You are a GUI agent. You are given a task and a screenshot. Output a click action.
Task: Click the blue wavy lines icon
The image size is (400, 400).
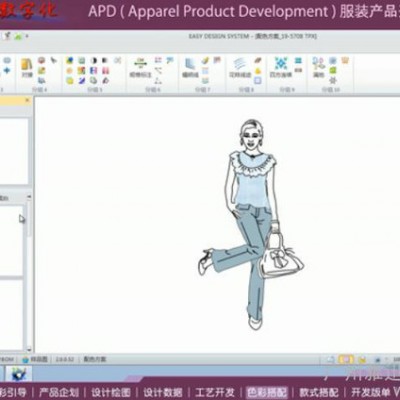(239, 63)
